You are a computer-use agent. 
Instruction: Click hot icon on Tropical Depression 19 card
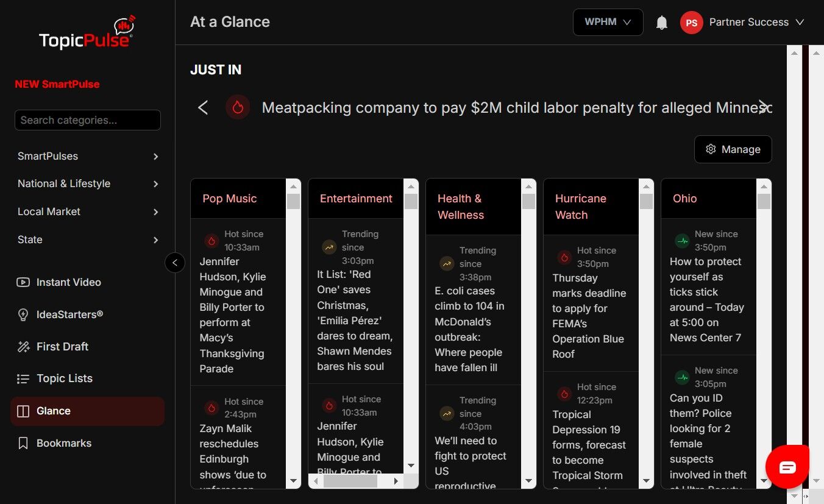(x=564, y=394)
